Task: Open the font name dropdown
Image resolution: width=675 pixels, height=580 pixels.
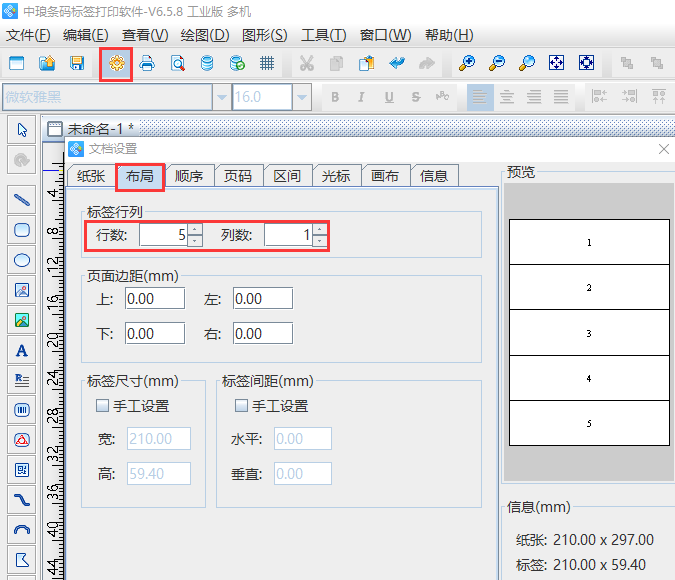Action: 221,97
